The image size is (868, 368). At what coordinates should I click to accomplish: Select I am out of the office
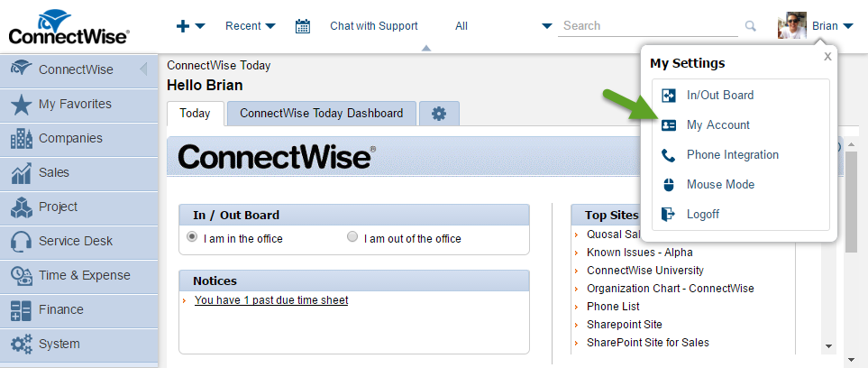[406, 238]
